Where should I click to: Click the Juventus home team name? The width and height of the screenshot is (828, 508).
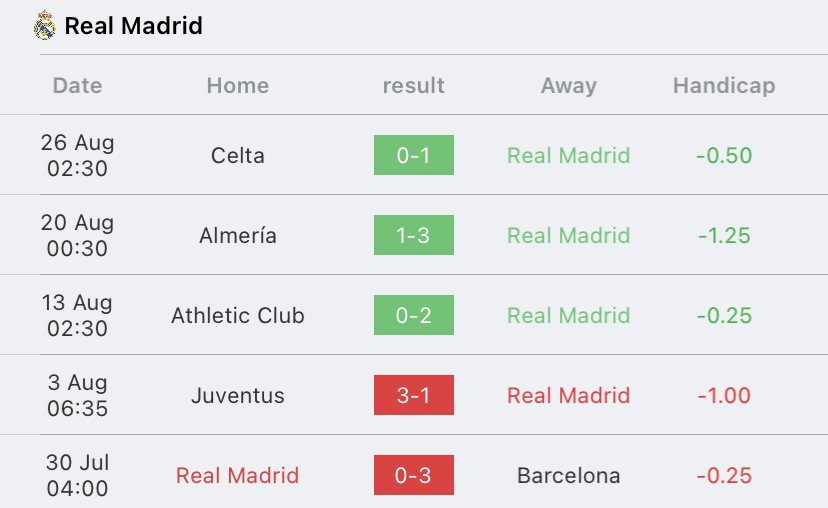pyautogui.click(x=238, y=396)
